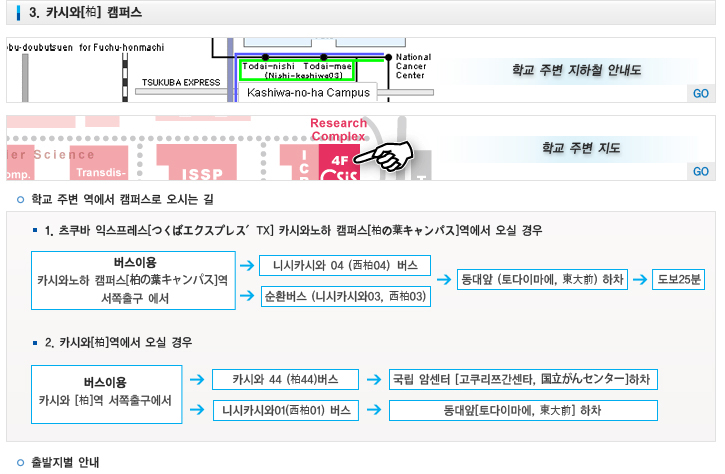Image resolution: width=725 pixels, height=474 pixels.
Task: Click the arrow before 순환버스 box
Action: click(x=245, y=296)
